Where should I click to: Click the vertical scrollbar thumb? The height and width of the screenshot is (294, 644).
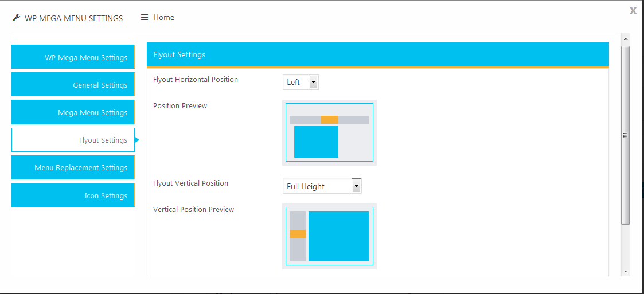pyautogui.click(x=626, y=135)
